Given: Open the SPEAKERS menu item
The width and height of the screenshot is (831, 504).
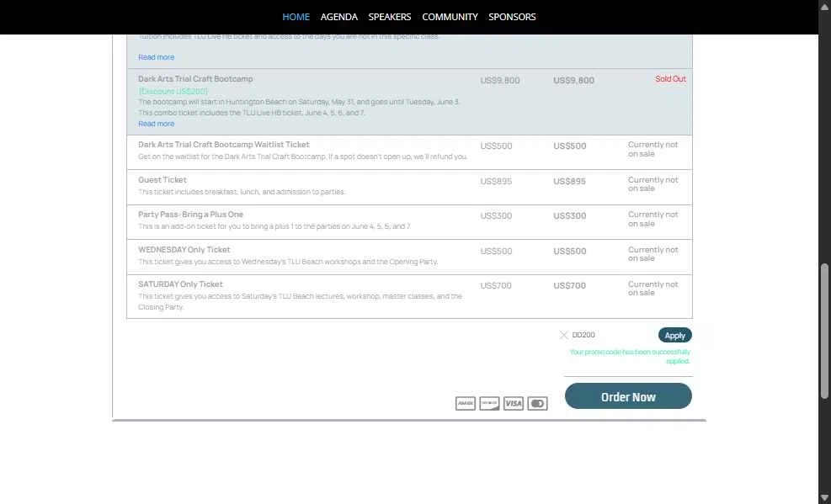Looking at the screenshot, I should coord(390,17).
